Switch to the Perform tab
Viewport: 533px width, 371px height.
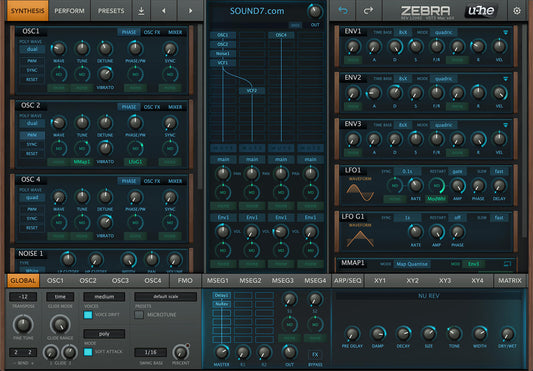(x=69, y=11)
